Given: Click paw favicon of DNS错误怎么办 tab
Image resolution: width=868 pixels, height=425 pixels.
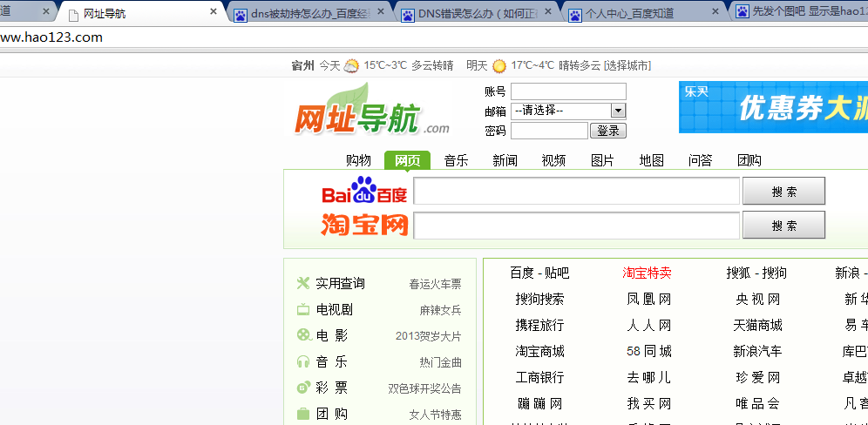Looking at the screenshot, I should 408,15.
